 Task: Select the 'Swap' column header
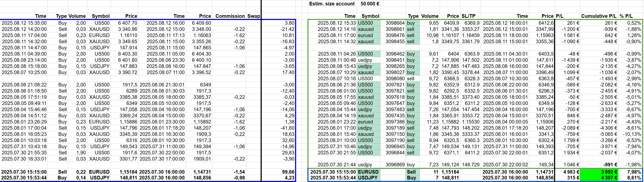[254, 16]
